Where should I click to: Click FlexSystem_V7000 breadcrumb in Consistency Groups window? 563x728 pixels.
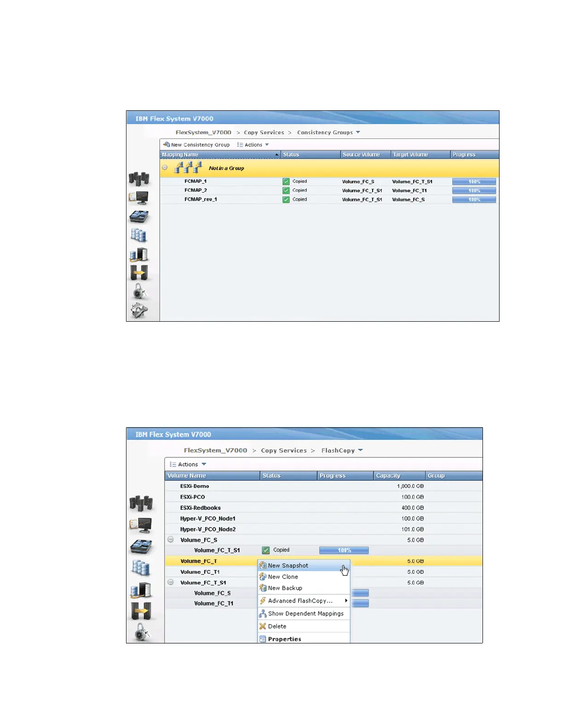[x=203, y=132]
